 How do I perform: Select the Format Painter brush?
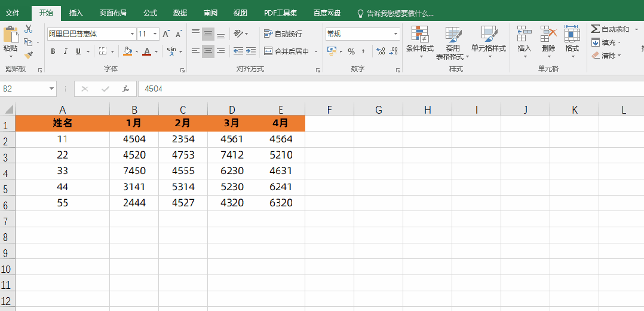coord(28,54)
